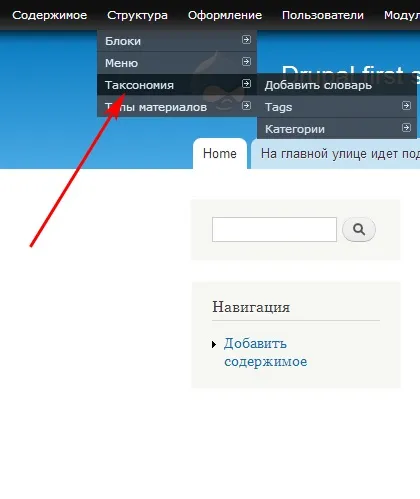Click the Навигация block heading
420x499 pixels.
coord(251,307)
